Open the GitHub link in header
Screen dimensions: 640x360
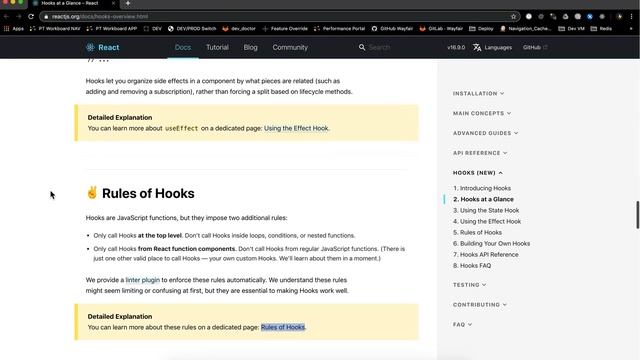(535, 47)
